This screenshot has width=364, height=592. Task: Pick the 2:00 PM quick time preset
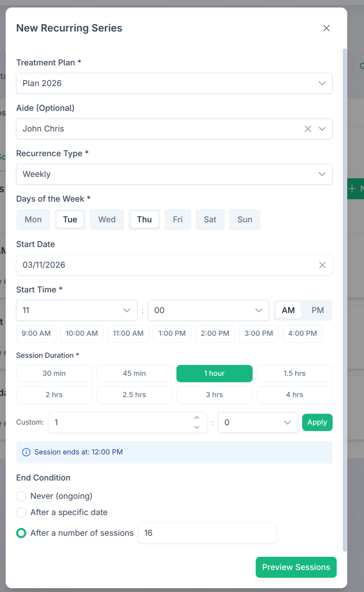click(215, 333)
